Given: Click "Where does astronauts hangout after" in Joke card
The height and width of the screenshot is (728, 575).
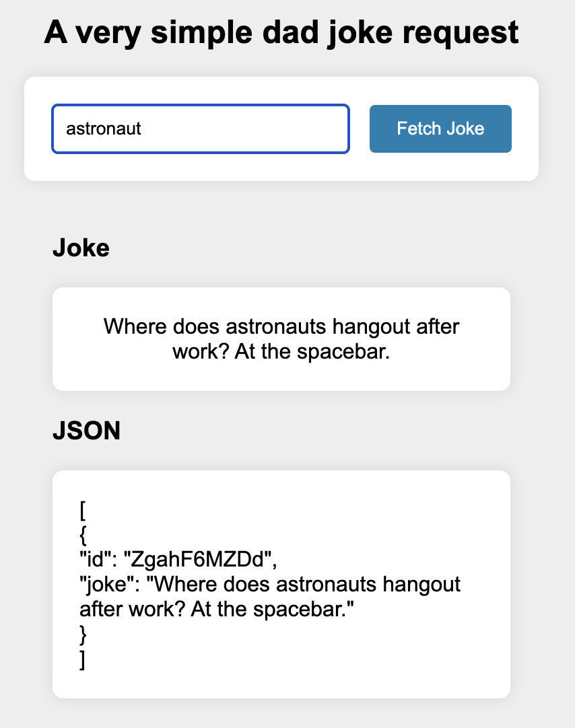Looking at the screenshot, I should point(281,328).
